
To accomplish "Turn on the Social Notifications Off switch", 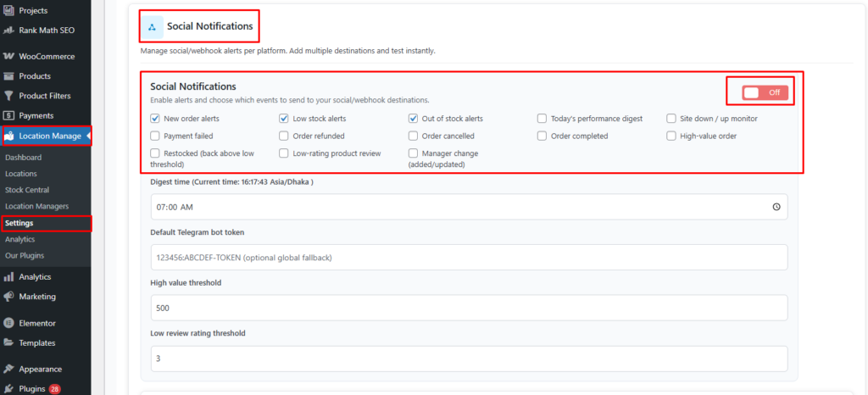I will [x=765, y=92].
